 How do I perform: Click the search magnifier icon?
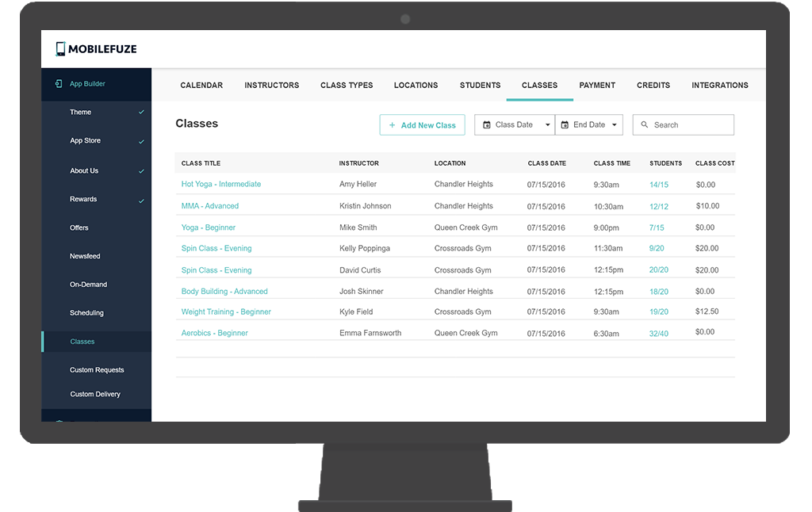click(645, 125)
